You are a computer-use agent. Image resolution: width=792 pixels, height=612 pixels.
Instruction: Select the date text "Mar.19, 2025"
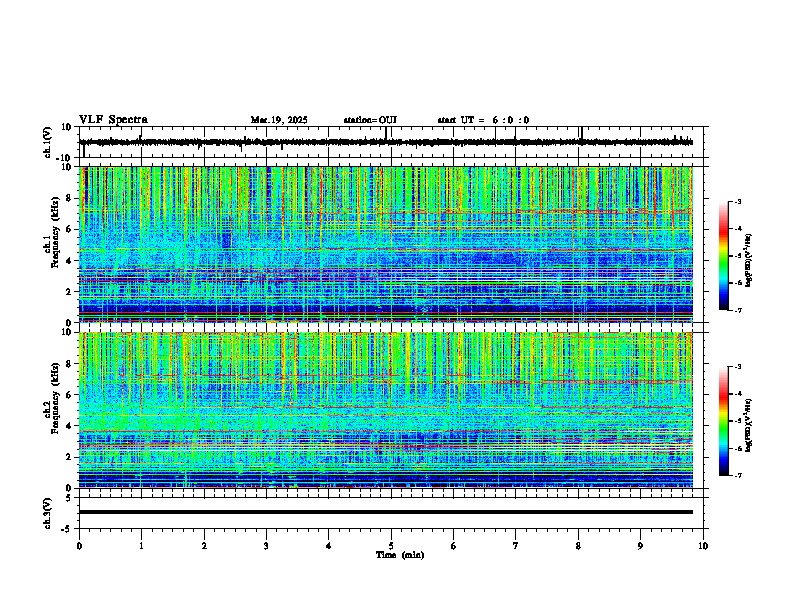pyautogui.click(x=279, y=120)
